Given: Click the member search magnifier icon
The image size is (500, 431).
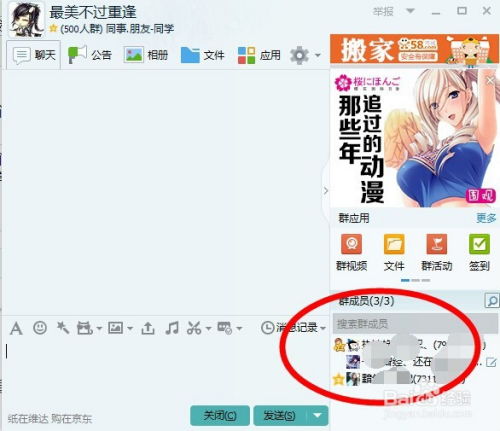Looking at the screenshot, I should coord(492,301).
